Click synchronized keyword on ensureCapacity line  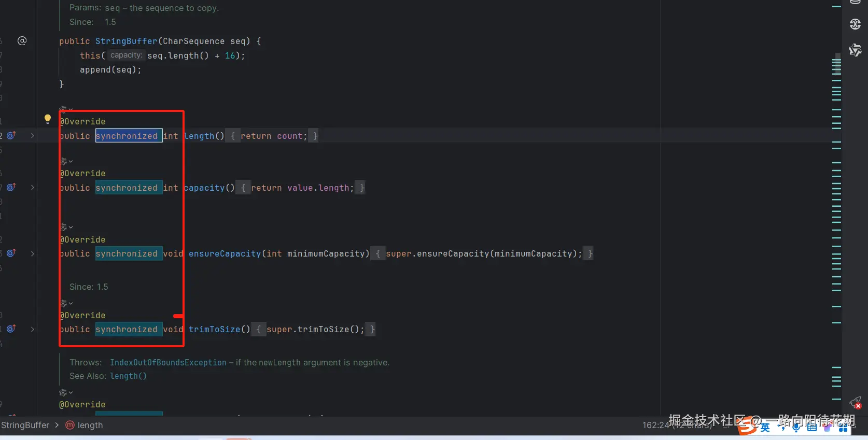coord(129,253)
